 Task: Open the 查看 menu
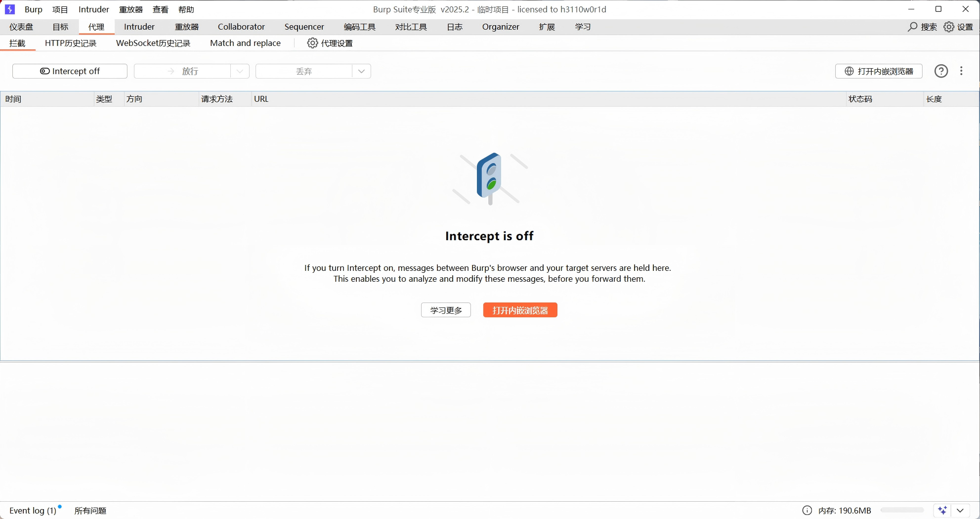coord(161,9)
